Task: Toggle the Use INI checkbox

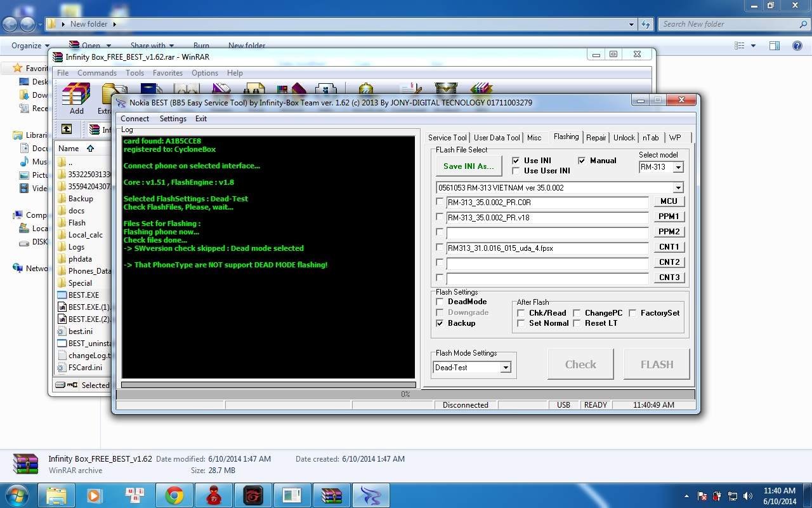Action: click(x=516, y=161)
